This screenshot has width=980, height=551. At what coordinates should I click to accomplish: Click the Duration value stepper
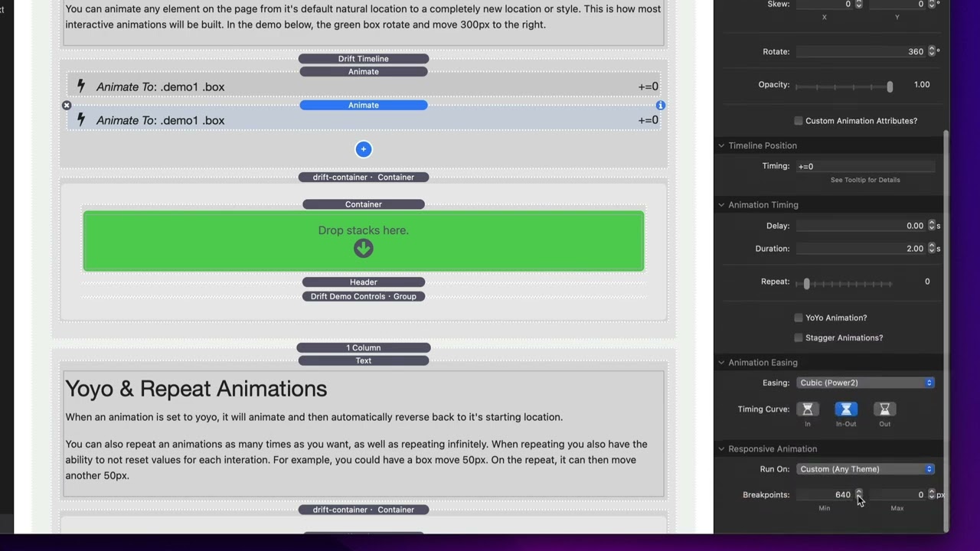coord(932,249)
